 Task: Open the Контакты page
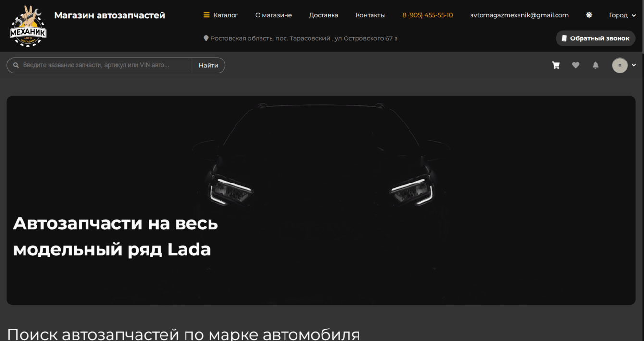tap(370, 15)
